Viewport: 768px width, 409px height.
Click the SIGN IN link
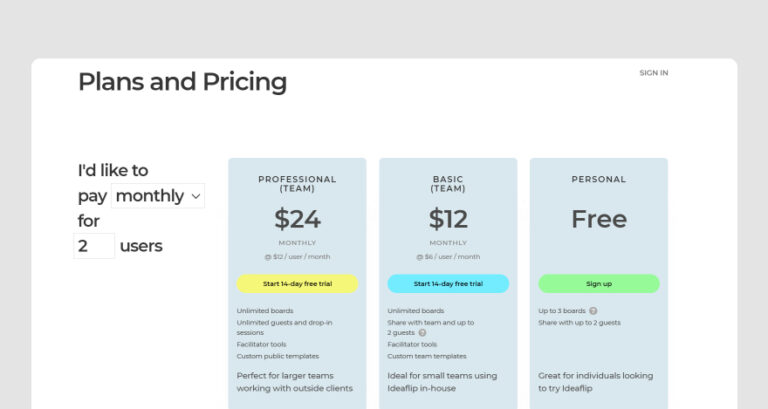click(653, 73)
